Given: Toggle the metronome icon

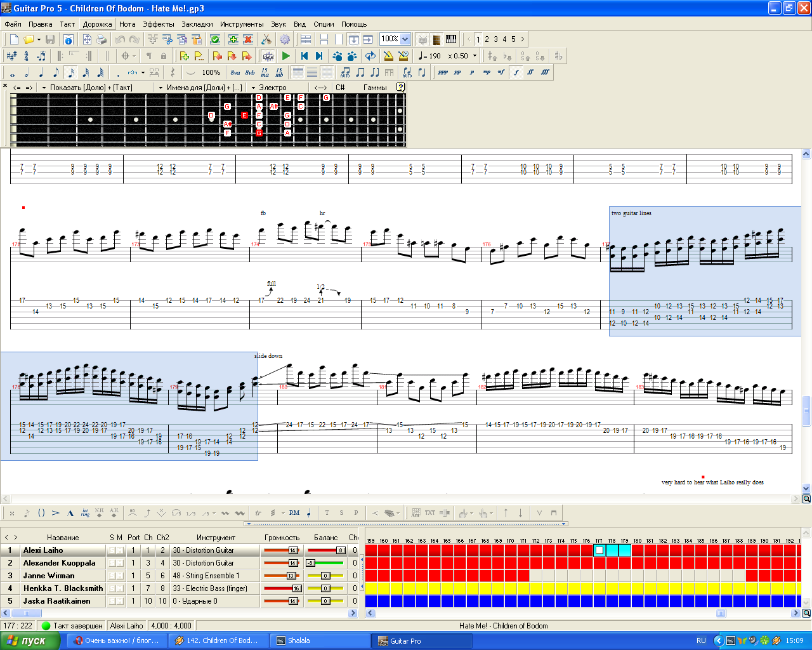Looking at the screenshot, I should (x=389, y=56).
